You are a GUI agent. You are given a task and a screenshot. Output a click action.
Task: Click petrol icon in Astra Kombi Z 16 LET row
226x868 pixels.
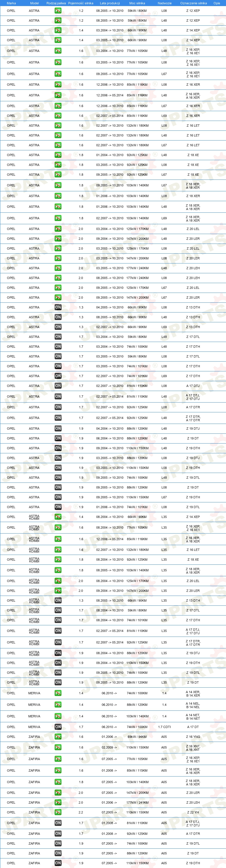pos(58,550)
